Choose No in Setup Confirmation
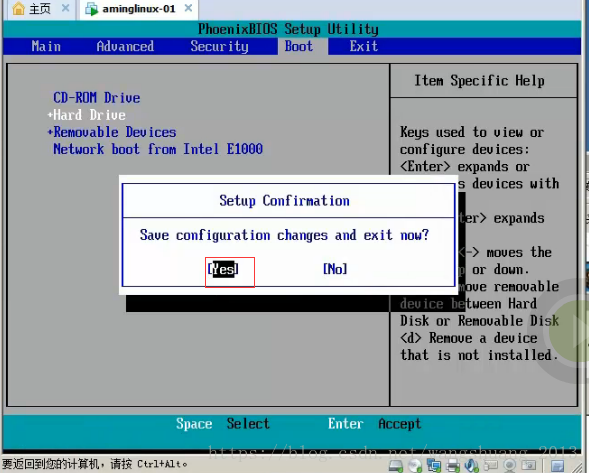589x473 pixels. (x=335, y=269)
